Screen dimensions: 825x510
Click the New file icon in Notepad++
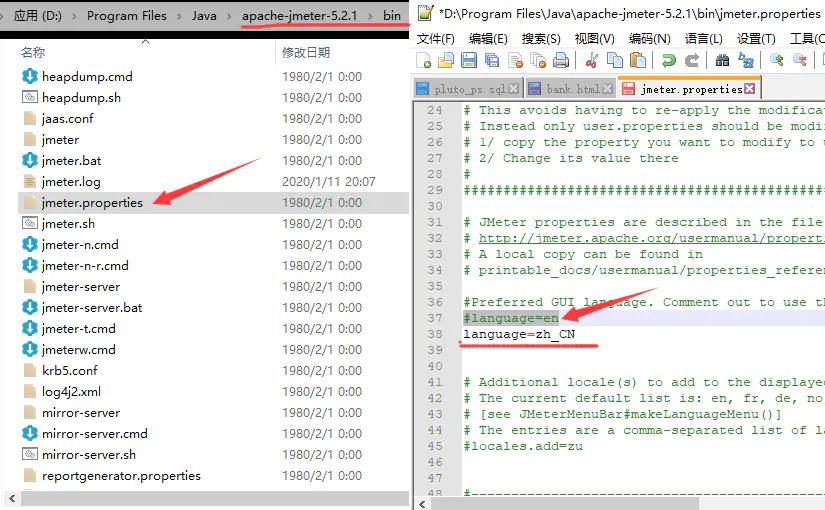424,61
